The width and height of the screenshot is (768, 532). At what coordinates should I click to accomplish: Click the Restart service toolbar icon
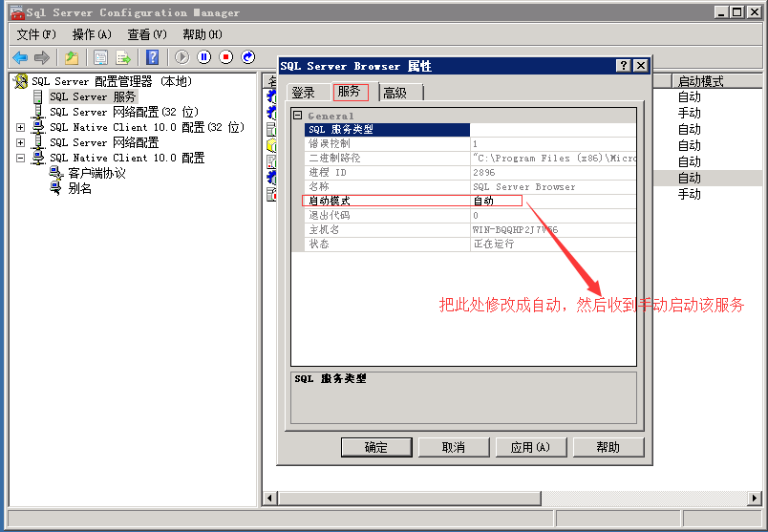[248, 57]
